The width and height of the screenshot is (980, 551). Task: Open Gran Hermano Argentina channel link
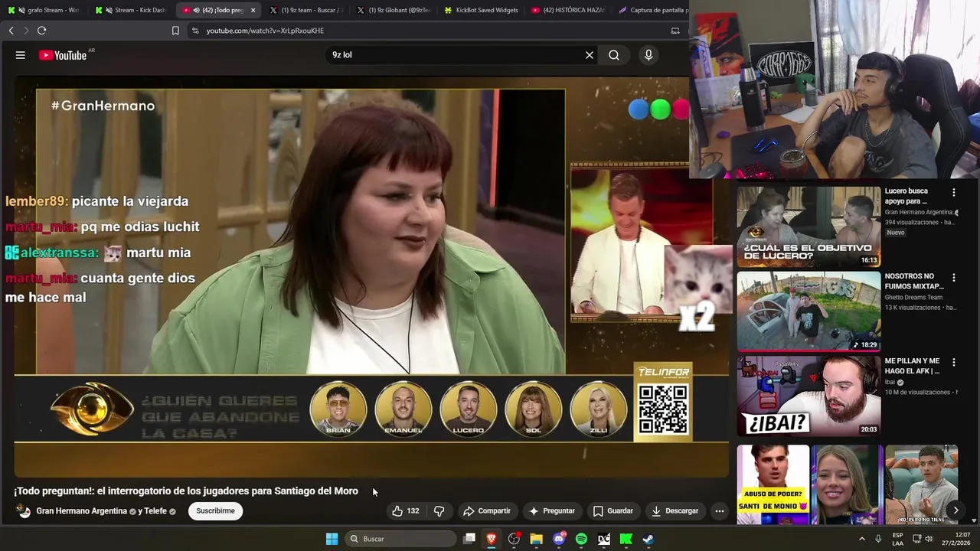81,511
